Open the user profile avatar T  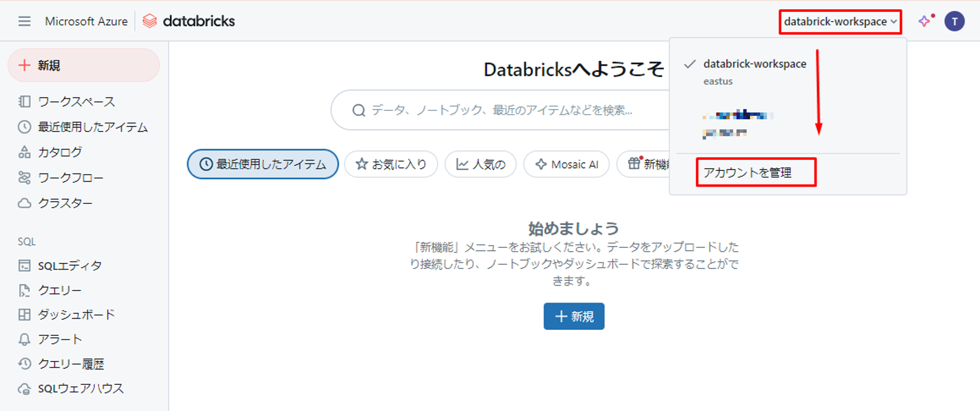[955, 21]
